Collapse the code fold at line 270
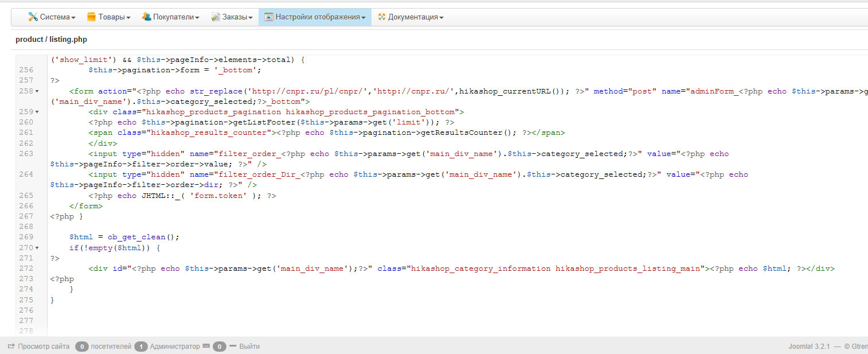The image size is (868, 354). tap(38, 248)
